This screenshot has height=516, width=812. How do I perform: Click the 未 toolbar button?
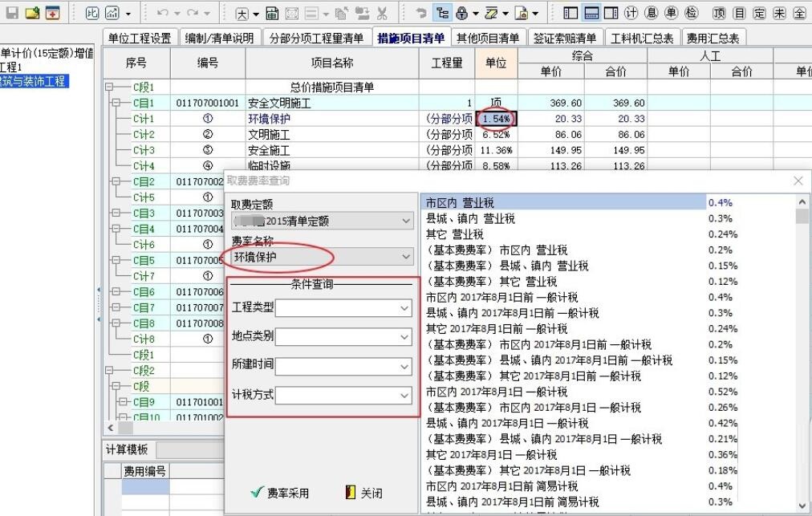(x=780, y=13)
